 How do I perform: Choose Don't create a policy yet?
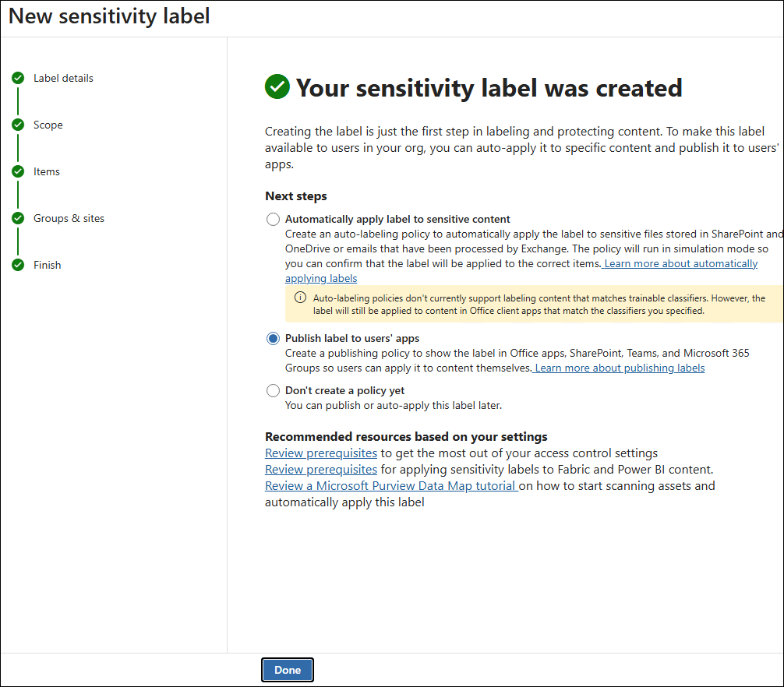pos(273,391)
